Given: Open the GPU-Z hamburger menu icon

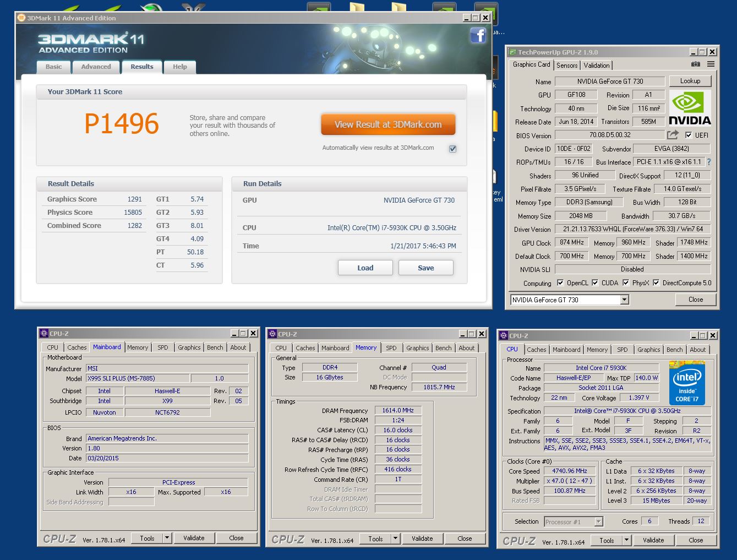Looking at the screenshot, I should point(711,64).
